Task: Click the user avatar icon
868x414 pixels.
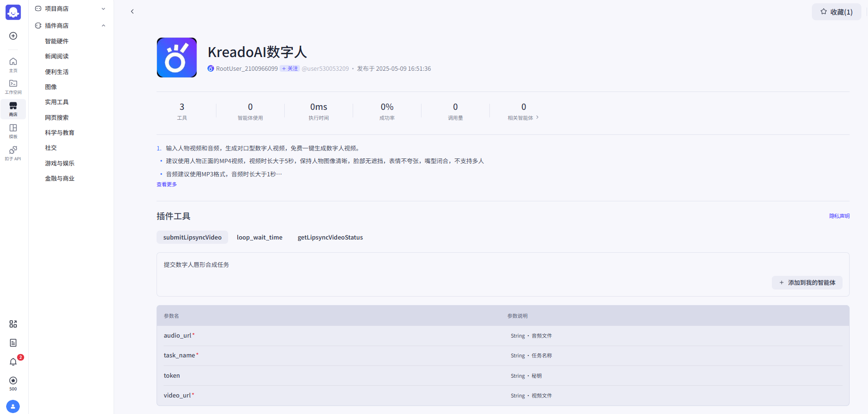Action: coord(13,406)
